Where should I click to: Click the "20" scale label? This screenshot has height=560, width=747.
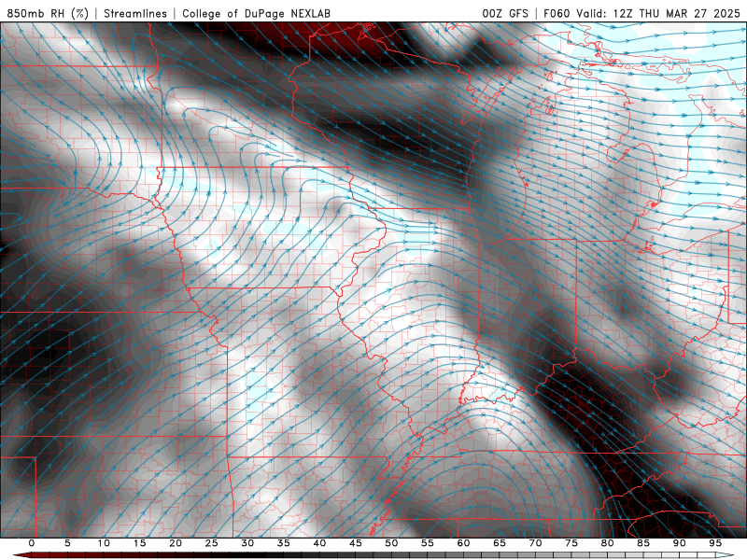tap(176, 543)
